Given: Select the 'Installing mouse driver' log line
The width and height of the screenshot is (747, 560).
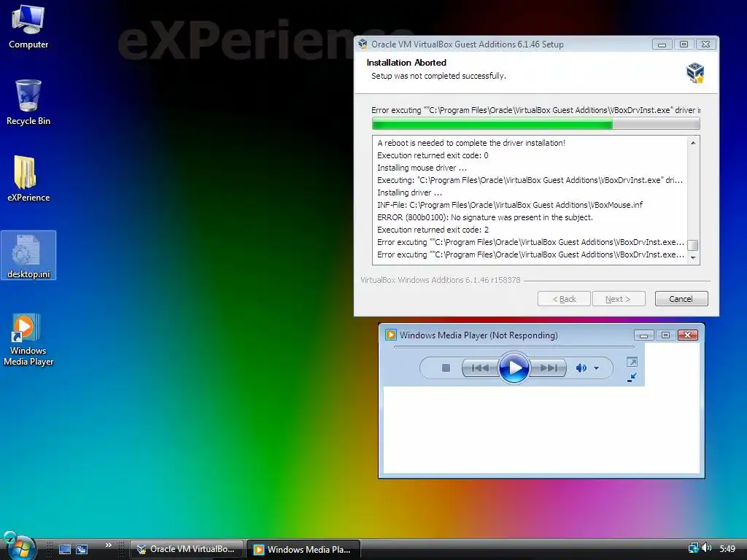Looking at the screenshot, I should click(x=422, y=168).
